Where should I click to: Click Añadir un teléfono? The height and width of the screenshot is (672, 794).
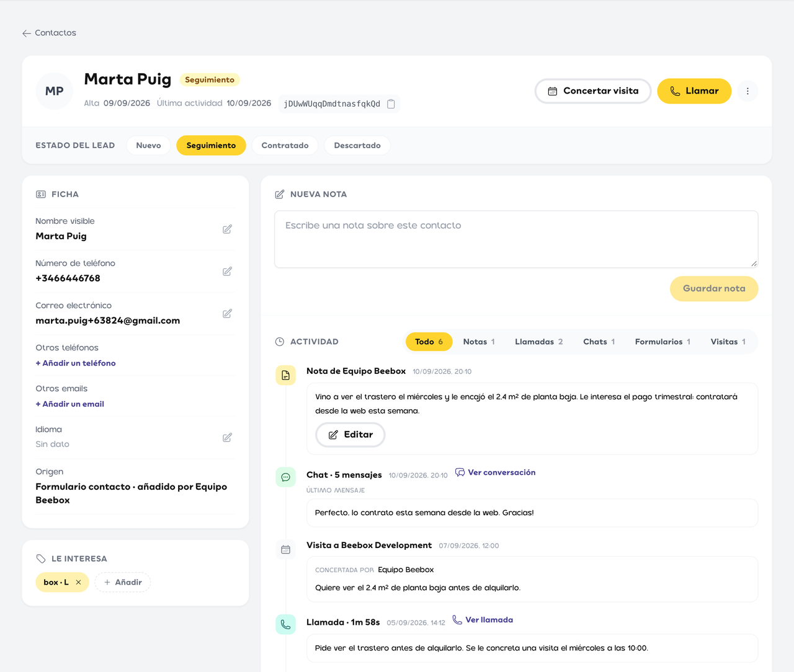click(x=76, y=363)
